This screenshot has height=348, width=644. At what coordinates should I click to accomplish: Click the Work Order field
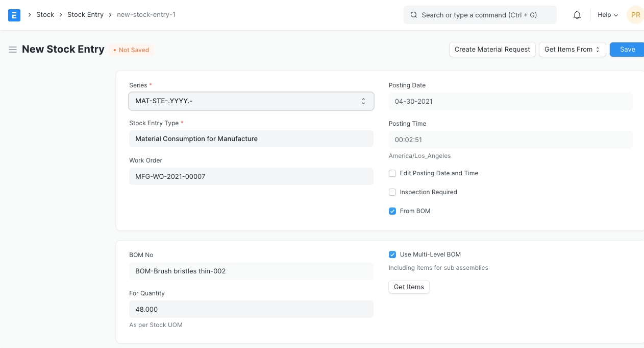pyautogui.click(x=251, y=176)
